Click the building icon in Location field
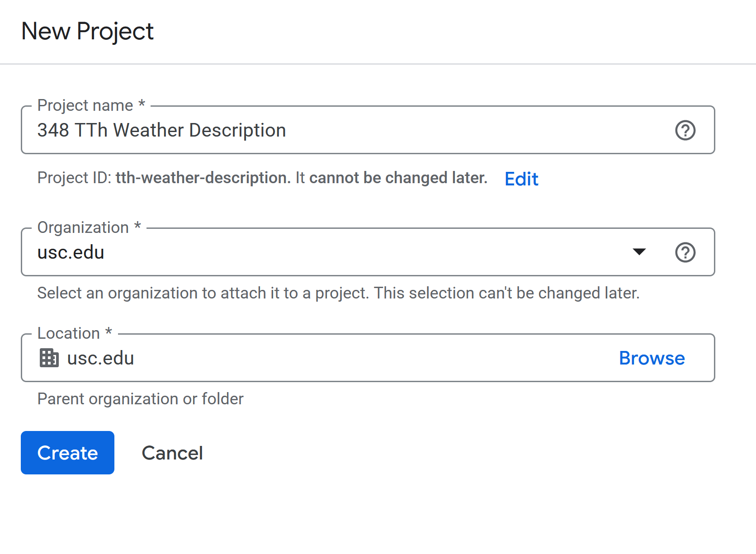The width and height of the screenshot is (756, 554). (x=49, y=358)
